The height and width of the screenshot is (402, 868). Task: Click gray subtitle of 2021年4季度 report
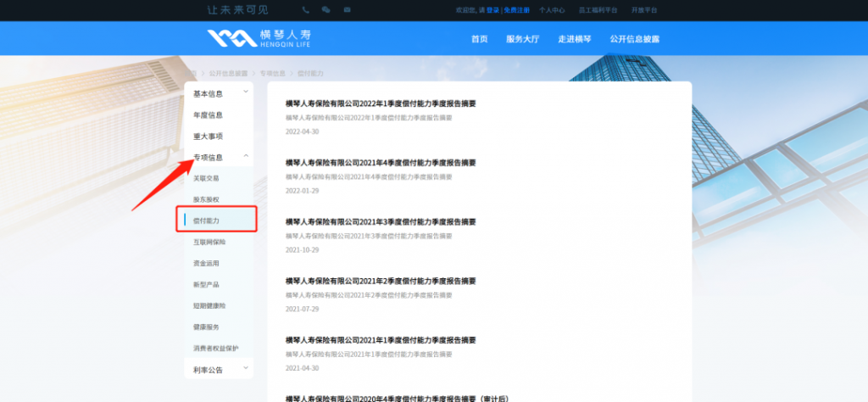369,176
